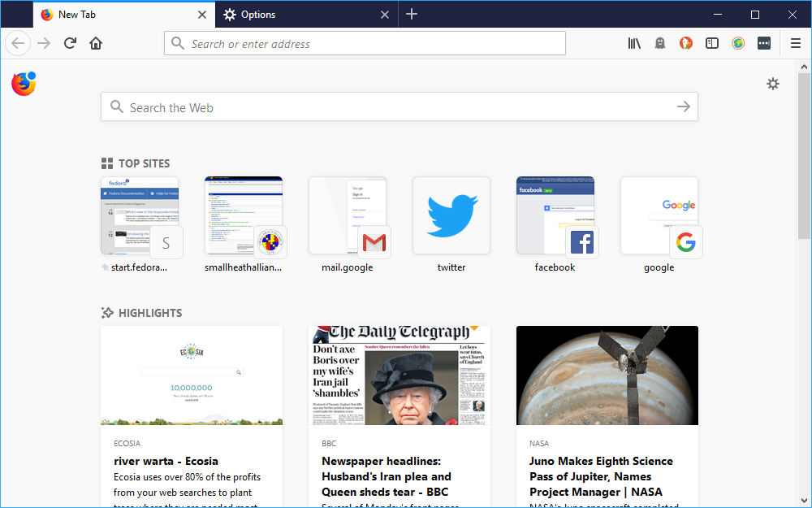Click the smallheathalliance crest badge
Viewport: 812px width, 508px height.
270,242
